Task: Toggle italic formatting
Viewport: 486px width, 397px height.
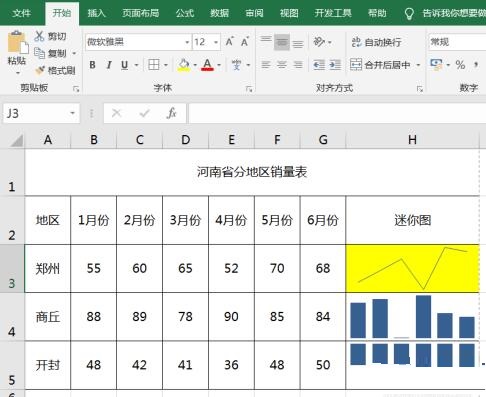Action: point(109,65)
